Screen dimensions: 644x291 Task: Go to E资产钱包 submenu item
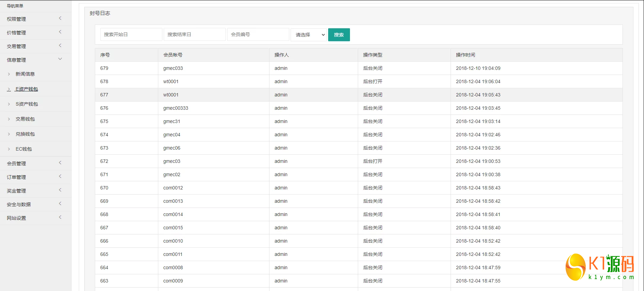click(27, 89)
